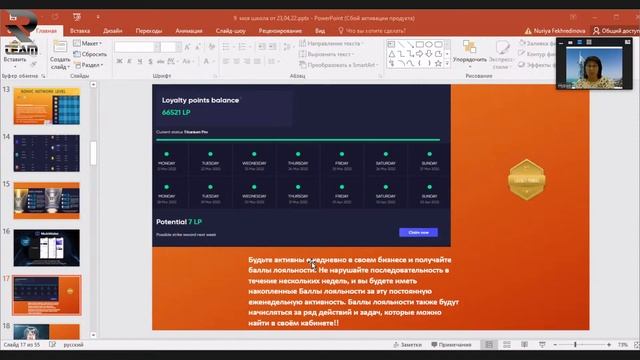Click the Общий доступ share button
The height and width of the screenshot is (360, 640).
(x=616, y=31)
